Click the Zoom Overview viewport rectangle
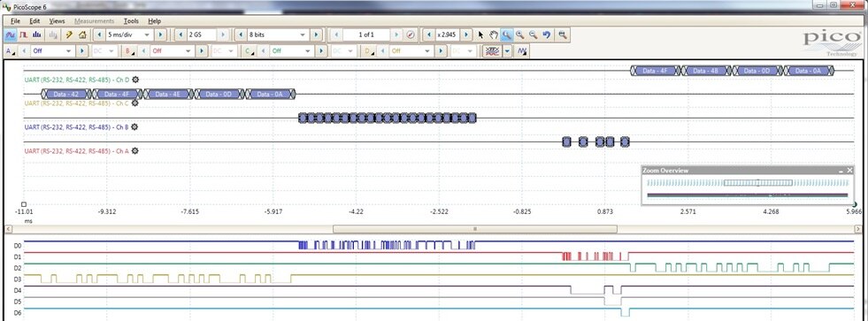 757,183
